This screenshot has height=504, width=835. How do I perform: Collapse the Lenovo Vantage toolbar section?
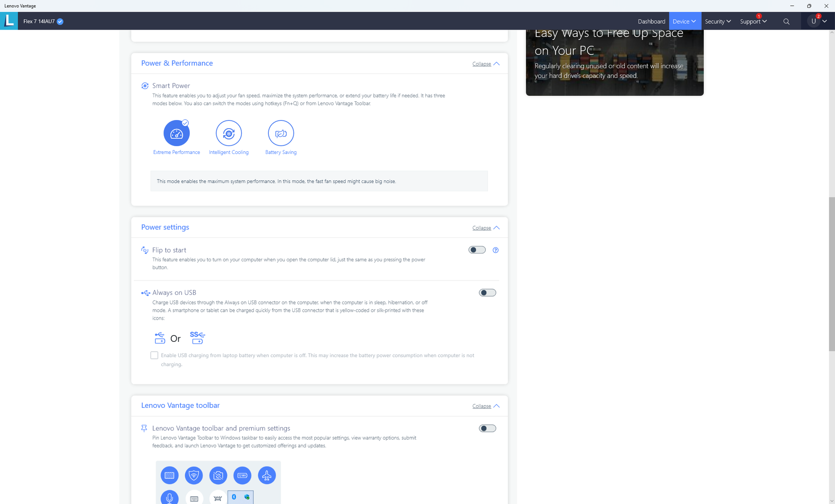pyautogui.click(x=486, y=406)
